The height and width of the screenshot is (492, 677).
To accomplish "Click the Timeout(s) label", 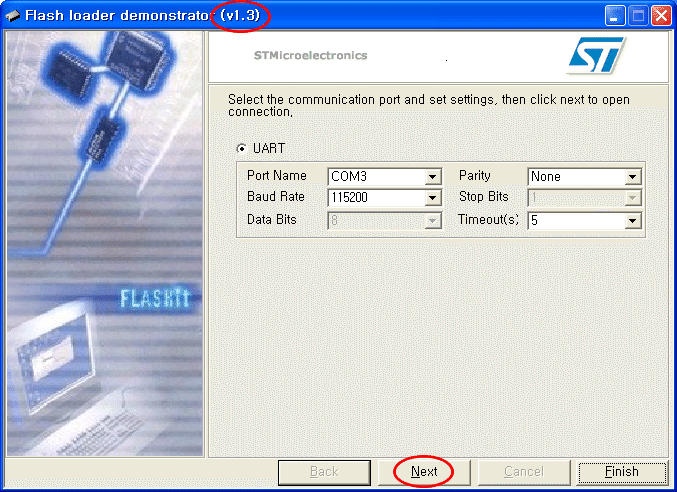I will point(488,220).
